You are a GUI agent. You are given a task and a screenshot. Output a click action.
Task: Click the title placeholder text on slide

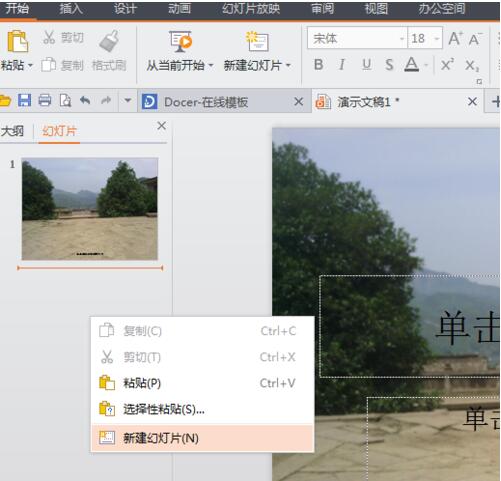tap(468, 328)
